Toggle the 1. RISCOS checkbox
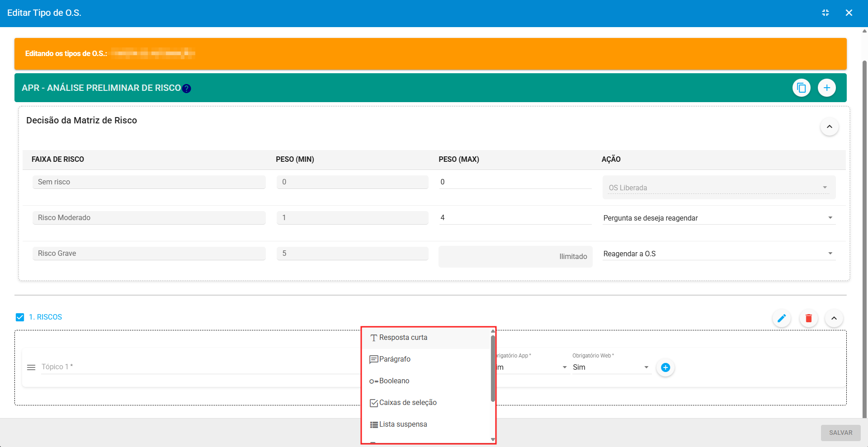 (x=20, y=317)
